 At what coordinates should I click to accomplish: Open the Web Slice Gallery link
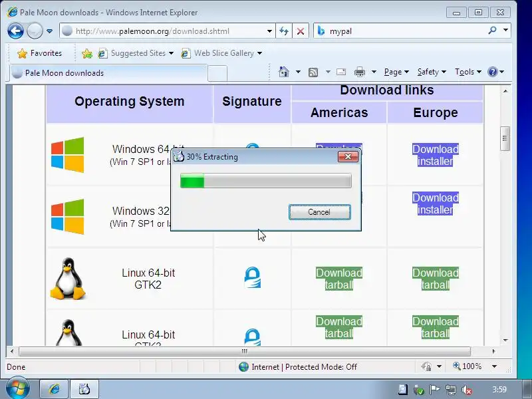221,53
